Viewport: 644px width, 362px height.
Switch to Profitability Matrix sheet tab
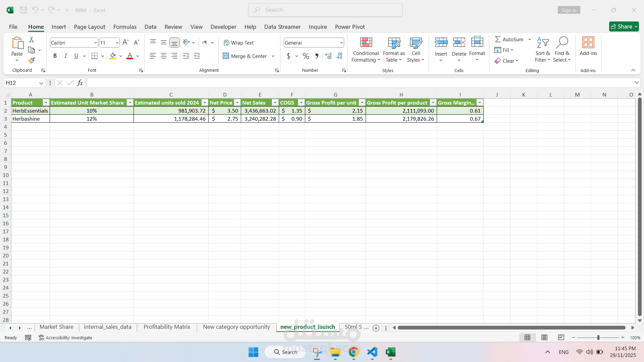[x=167, y=327]
